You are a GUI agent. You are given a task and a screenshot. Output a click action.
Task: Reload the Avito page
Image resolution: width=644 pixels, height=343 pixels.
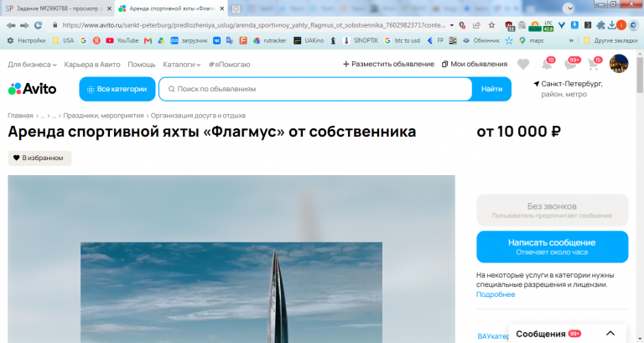(x=39, y=25)
